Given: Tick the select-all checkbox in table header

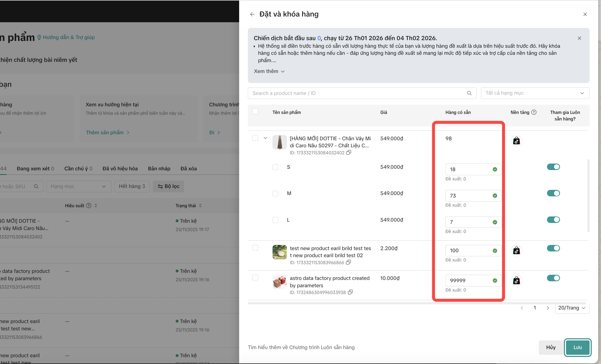Looking at the screenshot, I should click(x=255, y=111).
